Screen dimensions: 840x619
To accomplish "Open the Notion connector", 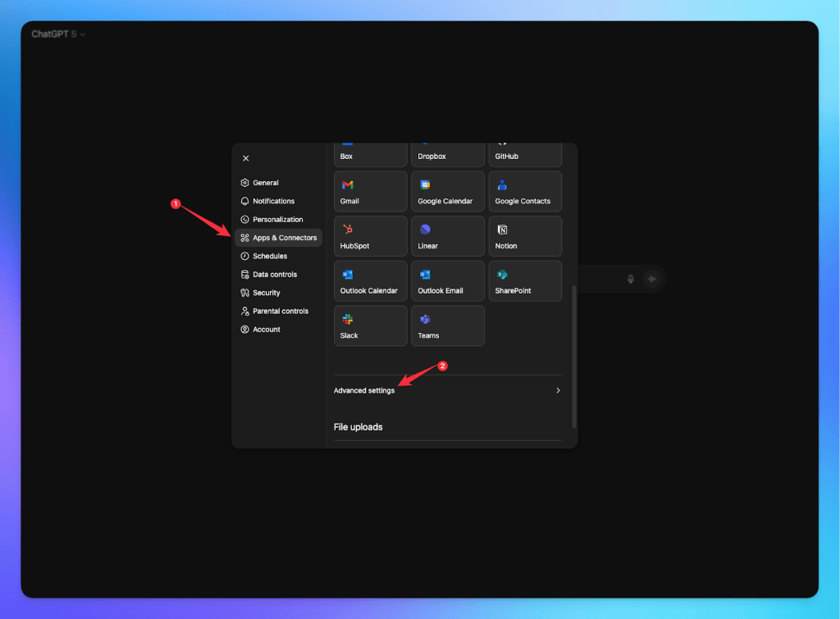I will point(525,236).
